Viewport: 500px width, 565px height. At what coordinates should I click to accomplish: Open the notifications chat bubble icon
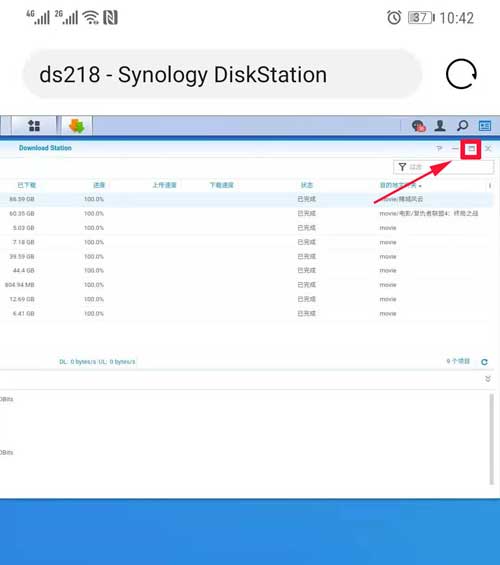(418, 126)
